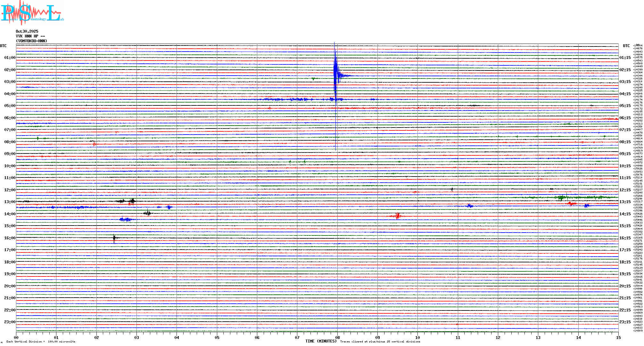The image size is (644, 346).
Task: Click the 12:15 label on right side
Action: click(625, 190)
